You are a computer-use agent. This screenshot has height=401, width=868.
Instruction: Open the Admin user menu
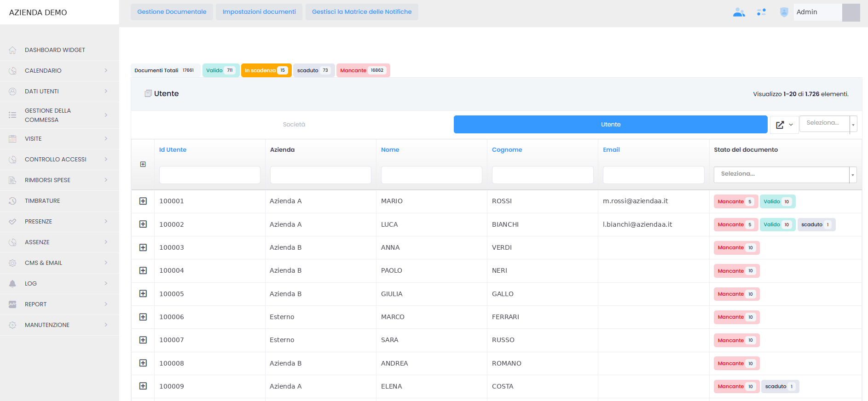coord(827,12)
